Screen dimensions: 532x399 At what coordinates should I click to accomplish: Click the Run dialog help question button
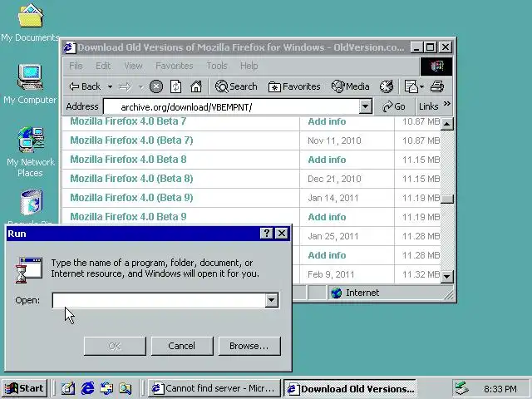click(266, 233)
